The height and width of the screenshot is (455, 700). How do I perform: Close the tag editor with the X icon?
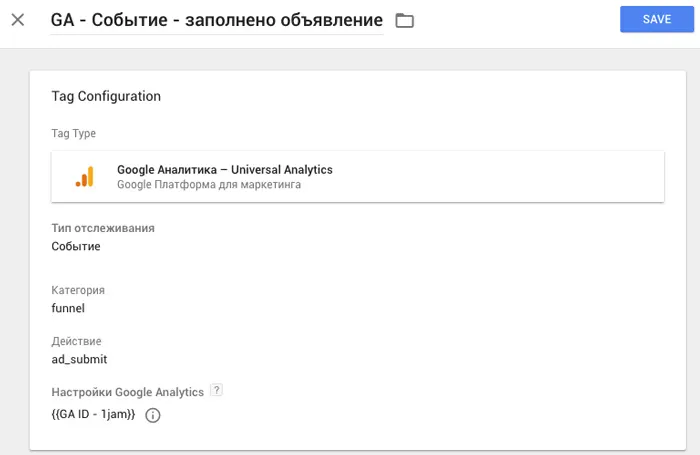[18, 20]
